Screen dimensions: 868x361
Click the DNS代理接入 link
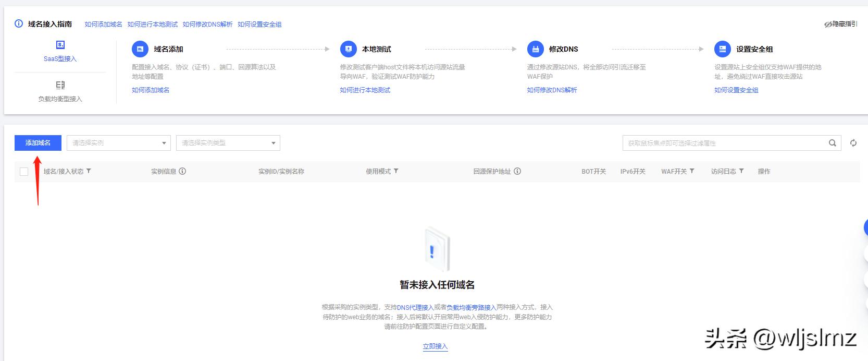[x=415, y=307]
